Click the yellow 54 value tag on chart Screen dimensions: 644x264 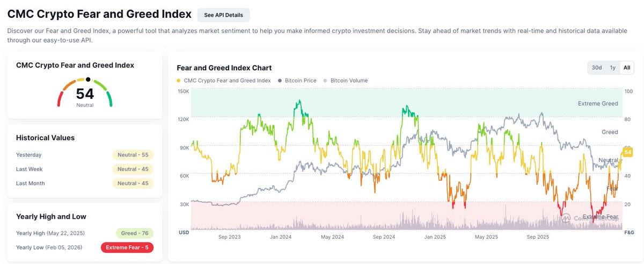coord(627,153)
